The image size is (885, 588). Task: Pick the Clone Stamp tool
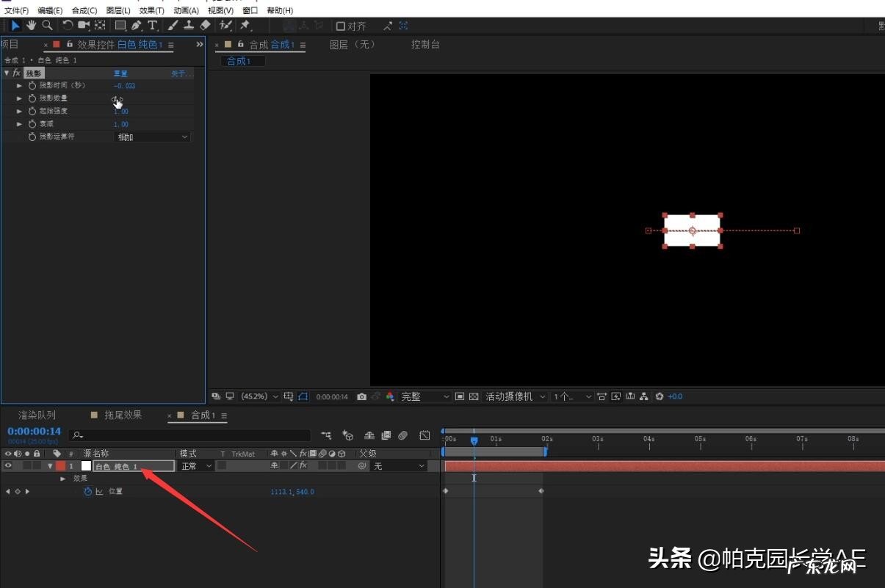[x=189, y=25]
